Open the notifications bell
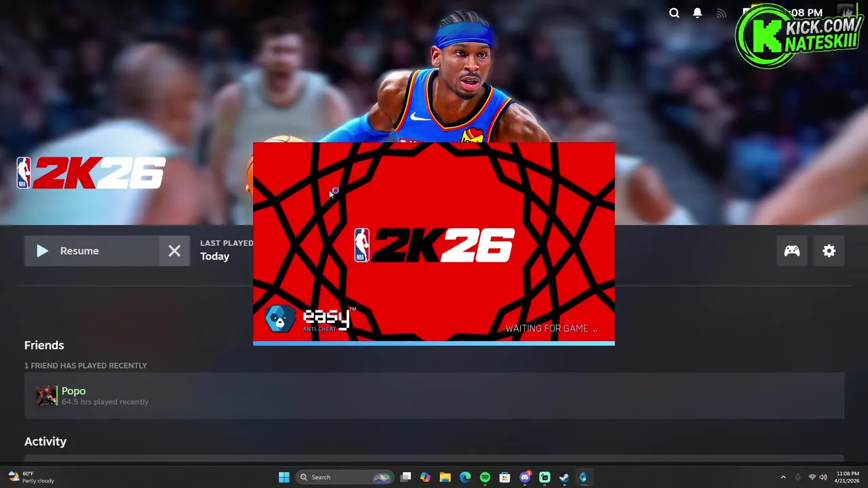 point(697,13)
